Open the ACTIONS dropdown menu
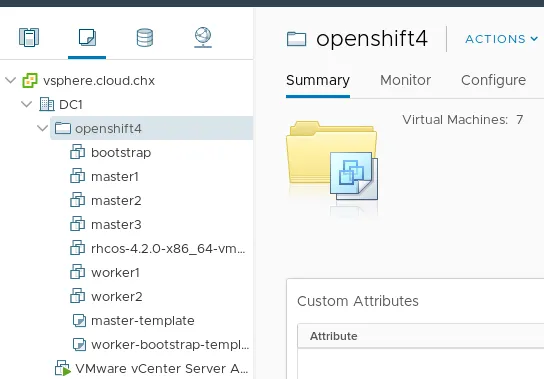The image size is (544, 379). tap(501, 39)
